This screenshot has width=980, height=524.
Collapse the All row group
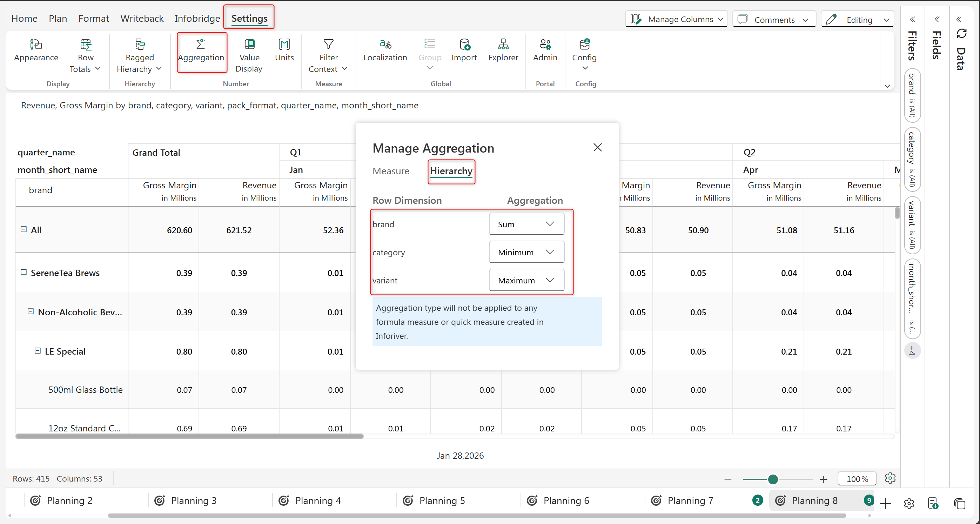click(x=24, y=229)
